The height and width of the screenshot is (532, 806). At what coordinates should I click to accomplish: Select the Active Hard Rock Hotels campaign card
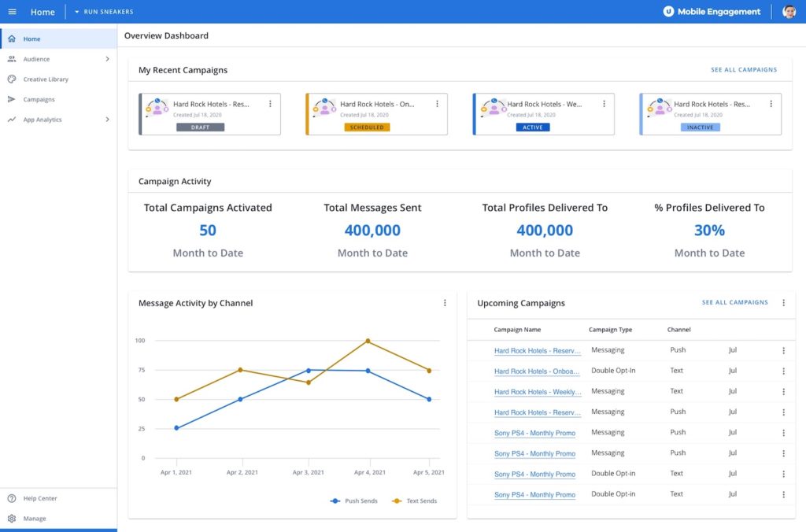543,114
